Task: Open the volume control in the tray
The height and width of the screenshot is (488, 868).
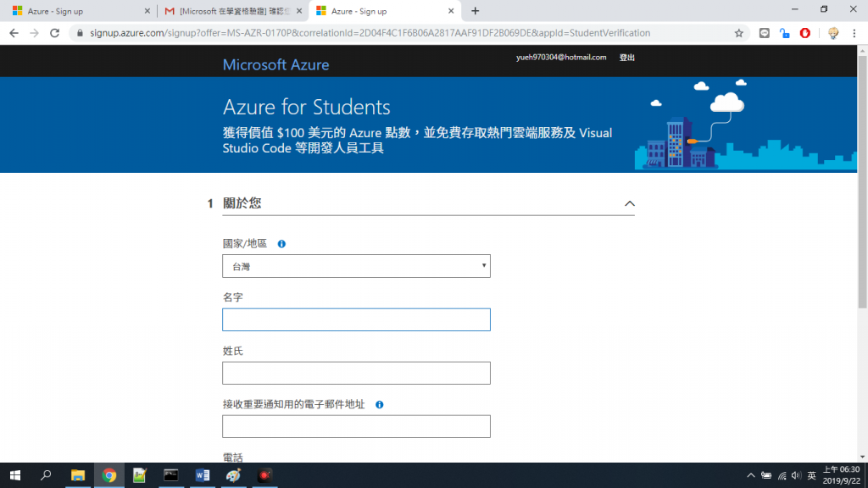Action: click(796, 475)
